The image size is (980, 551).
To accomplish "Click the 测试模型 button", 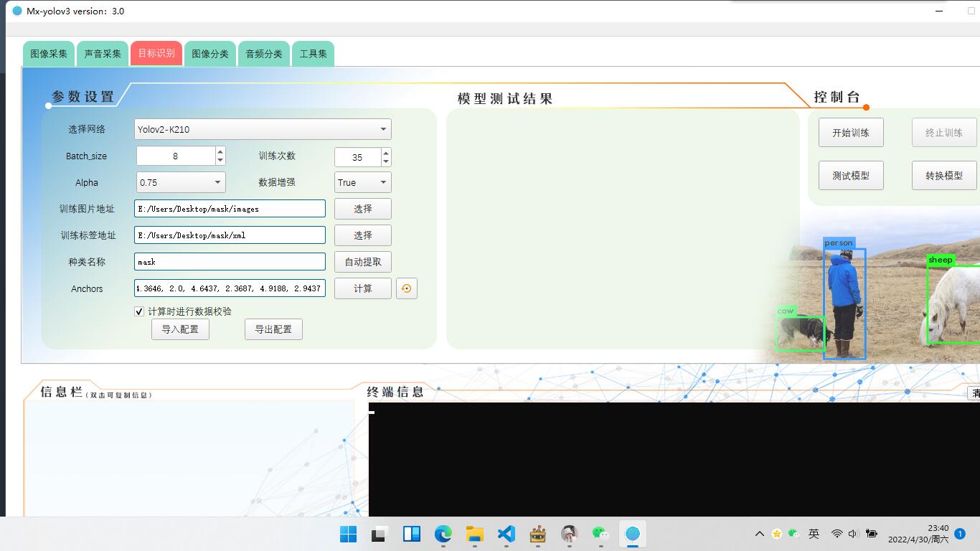I will tap(851, 176).
